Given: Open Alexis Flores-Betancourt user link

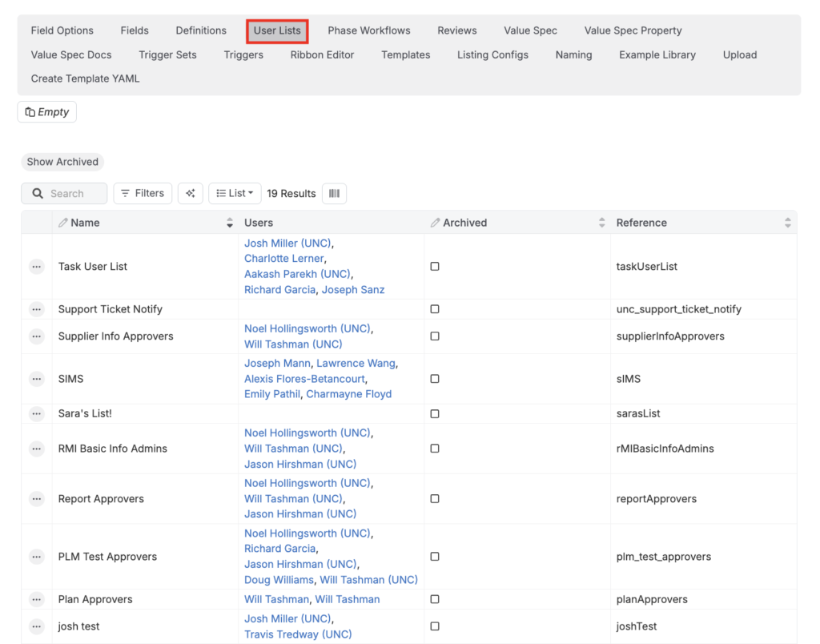Looking at the screenshot, I should 304,379.
